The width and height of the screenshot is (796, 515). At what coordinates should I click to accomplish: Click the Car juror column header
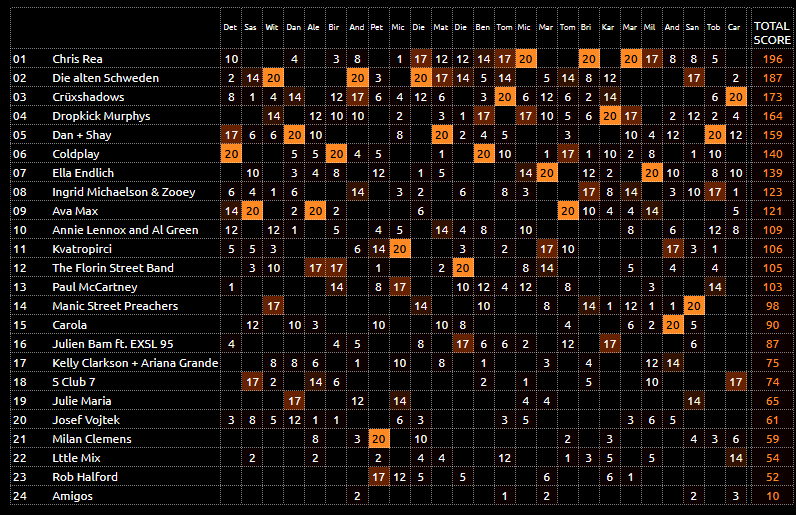point(734,27)
